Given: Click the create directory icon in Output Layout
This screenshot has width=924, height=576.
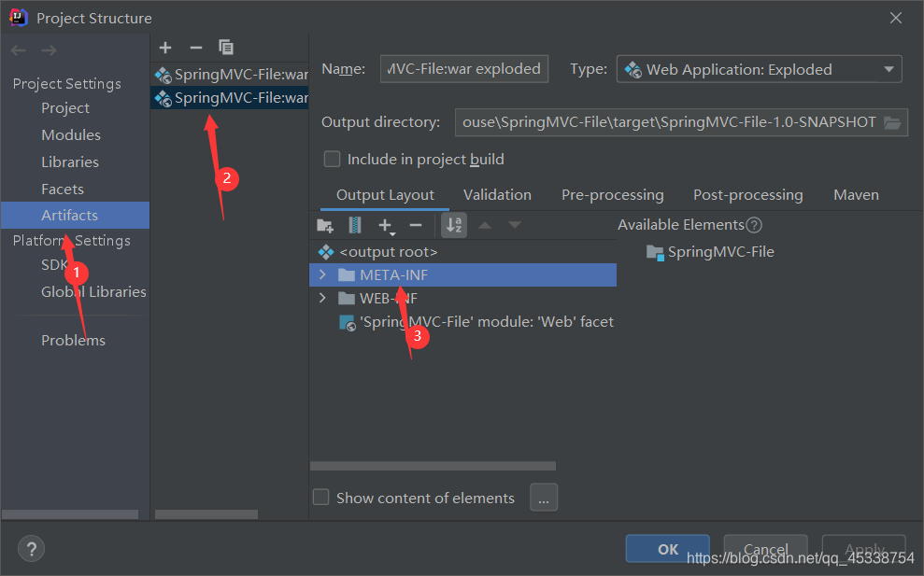Looking at the screenshot, I should [x=325, y=225].
